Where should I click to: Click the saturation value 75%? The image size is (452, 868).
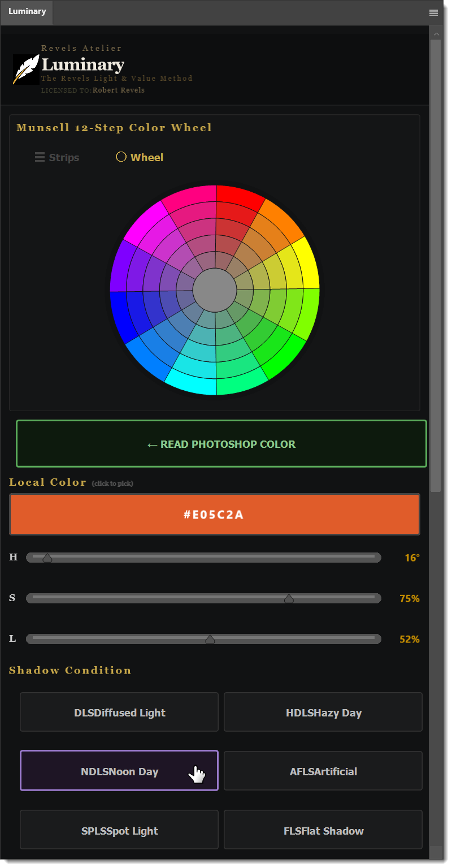tap(410, 598)
